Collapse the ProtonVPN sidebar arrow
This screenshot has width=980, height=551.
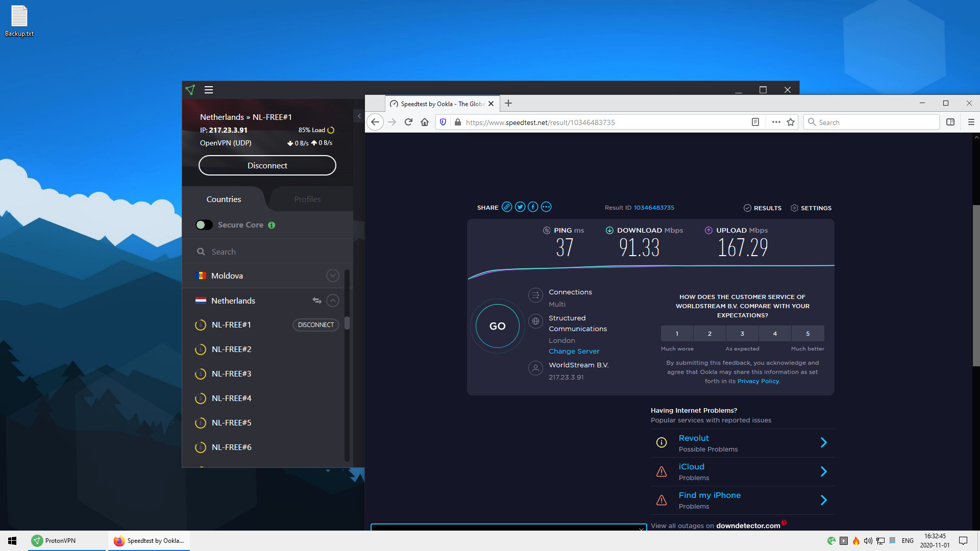coord(359,116)
